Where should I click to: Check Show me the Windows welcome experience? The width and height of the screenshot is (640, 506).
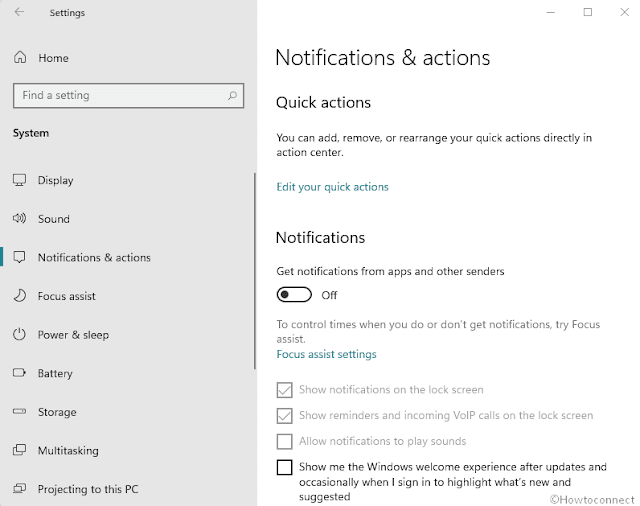(284, 467)
